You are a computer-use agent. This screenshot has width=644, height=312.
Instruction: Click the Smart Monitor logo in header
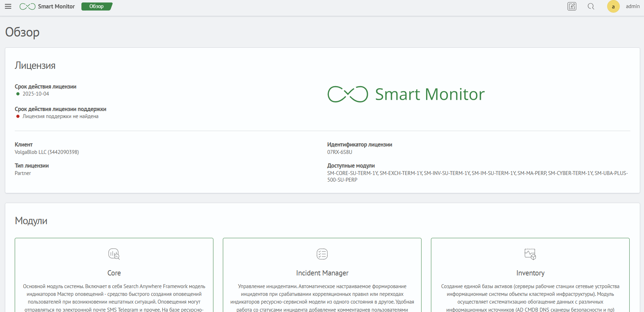coord(47,6)
